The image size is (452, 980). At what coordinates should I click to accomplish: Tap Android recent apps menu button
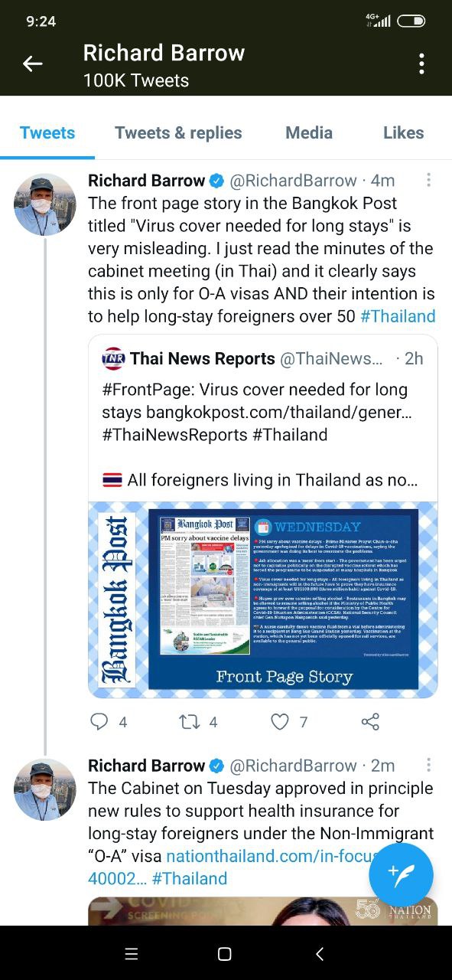pyautogui.click(x=132, y=954)
